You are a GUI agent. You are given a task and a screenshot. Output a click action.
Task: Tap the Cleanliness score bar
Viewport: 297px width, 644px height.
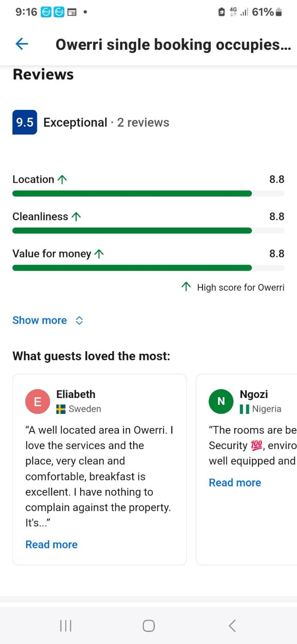[148, 231]
